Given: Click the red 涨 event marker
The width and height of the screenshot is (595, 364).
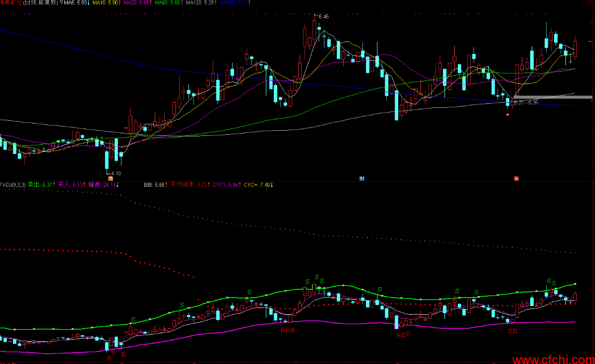Looking at the screenshot, I should pos(516,178).
